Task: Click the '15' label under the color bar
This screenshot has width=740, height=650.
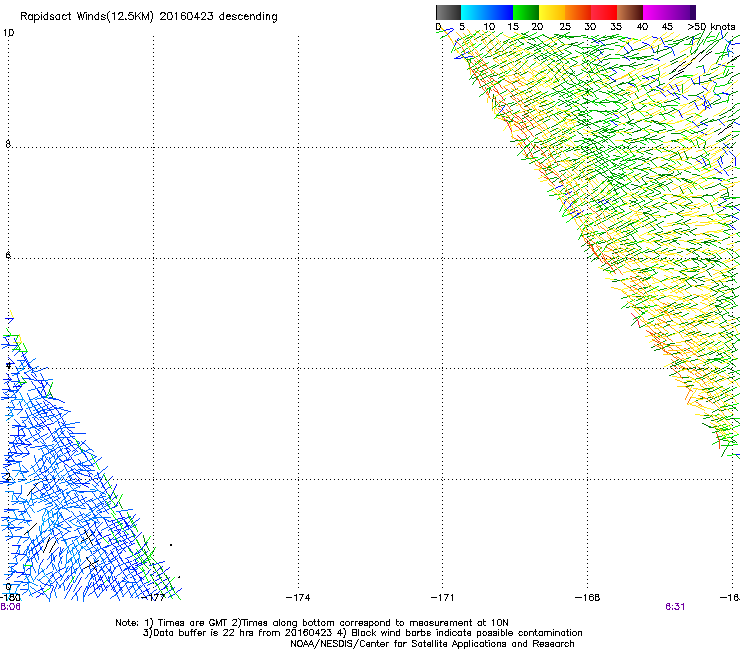Action: 513,26
